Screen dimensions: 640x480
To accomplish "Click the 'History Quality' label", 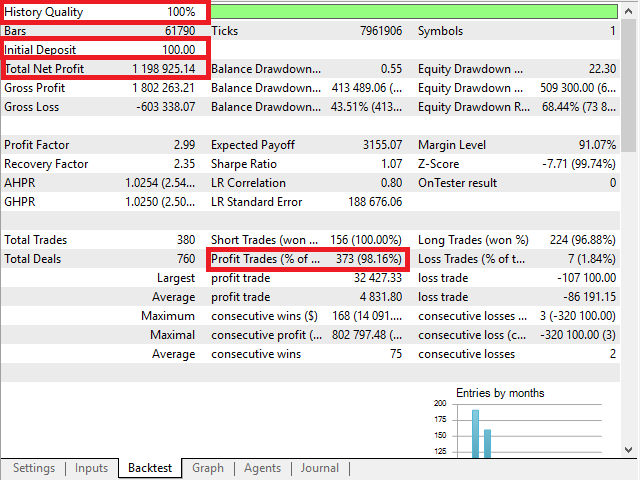I will tap(44, 12).
